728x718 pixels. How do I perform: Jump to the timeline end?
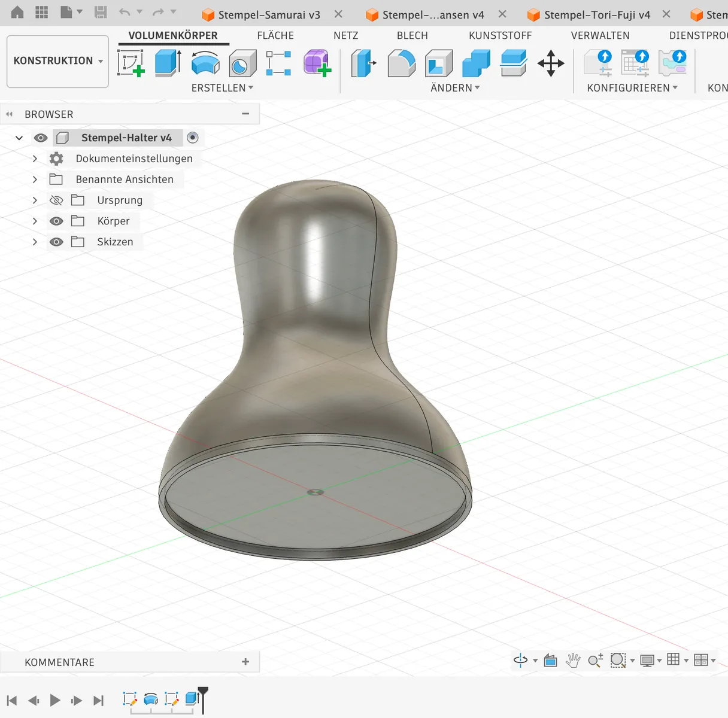click(99, 700)
